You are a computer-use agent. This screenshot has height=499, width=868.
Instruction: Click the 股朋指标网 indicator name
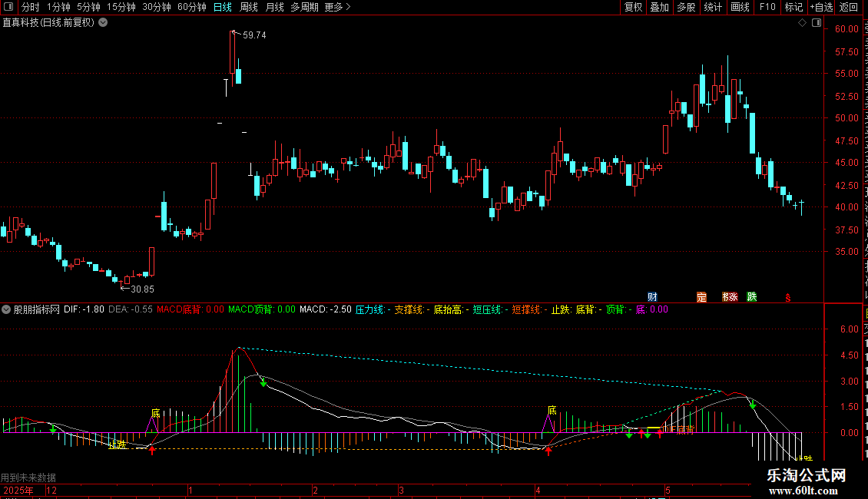[x=37, y=309]
